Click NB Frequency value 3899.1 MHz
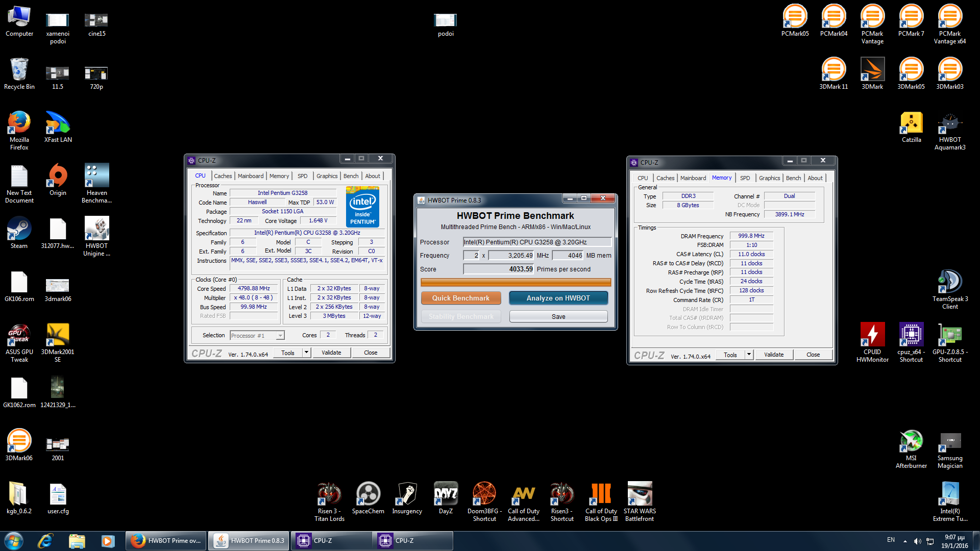980x551 pixels. (x=790, y=214)
